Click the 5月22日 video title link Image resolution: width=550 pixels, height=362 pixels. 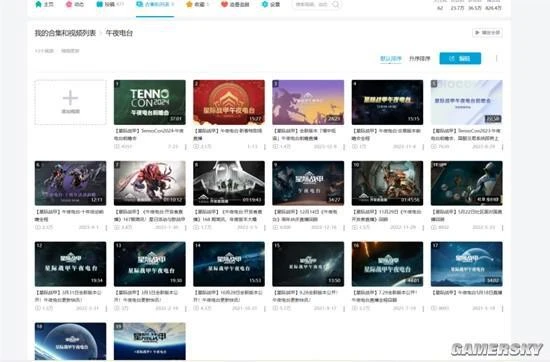click(x=467, y=215)
